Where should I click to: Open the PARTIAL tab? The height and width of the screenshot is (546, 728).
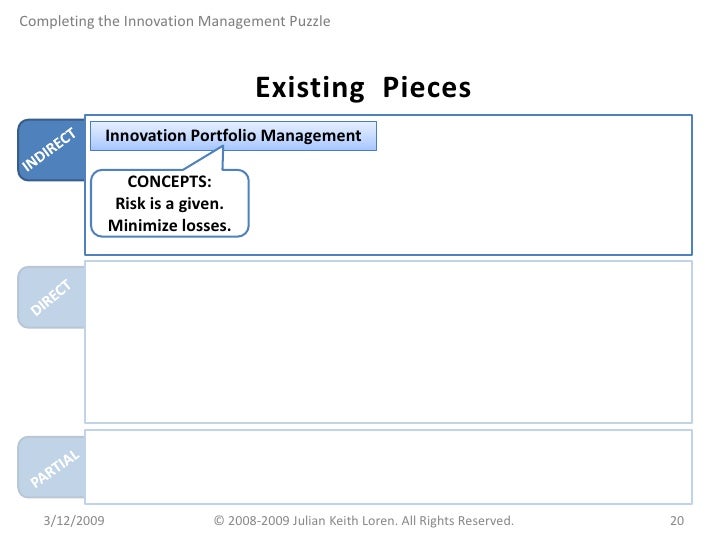point(52,468)
